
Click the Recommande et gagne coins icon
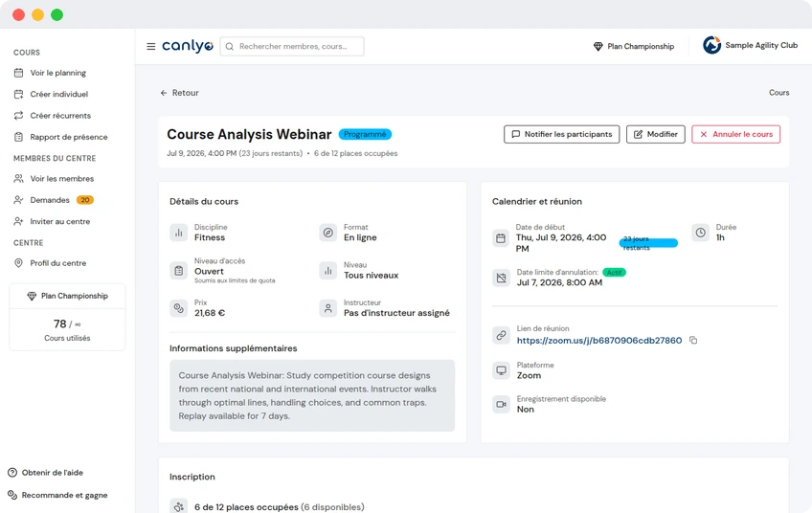click(x=12, y=496)
